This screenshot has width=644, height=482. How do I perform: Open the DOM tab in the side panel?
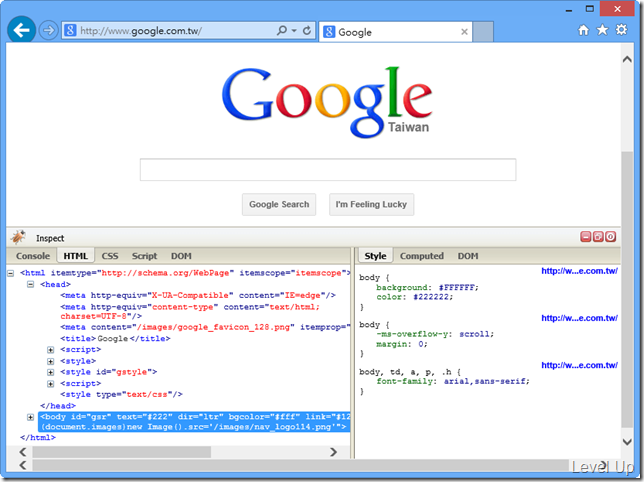(468, 256)
